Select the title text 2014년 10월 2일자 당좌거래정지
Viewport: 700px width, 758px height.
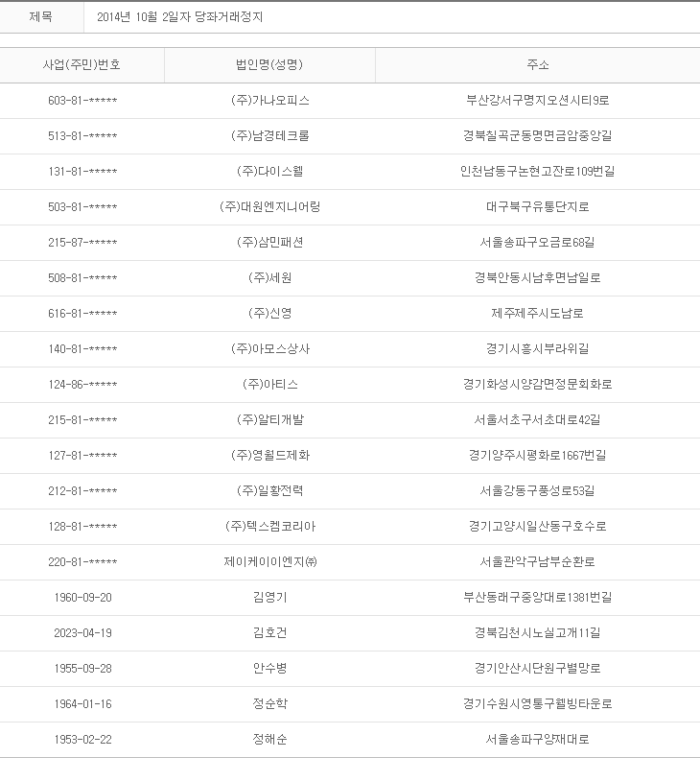tap(180, 17)
